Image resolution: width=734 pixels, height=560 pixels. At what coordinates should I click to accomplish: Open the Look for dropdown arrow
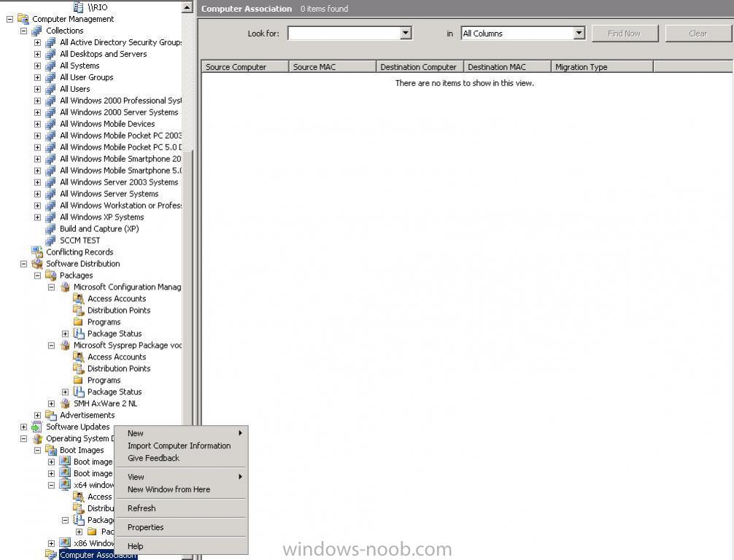pyautogui.click(x=406, y=34)
